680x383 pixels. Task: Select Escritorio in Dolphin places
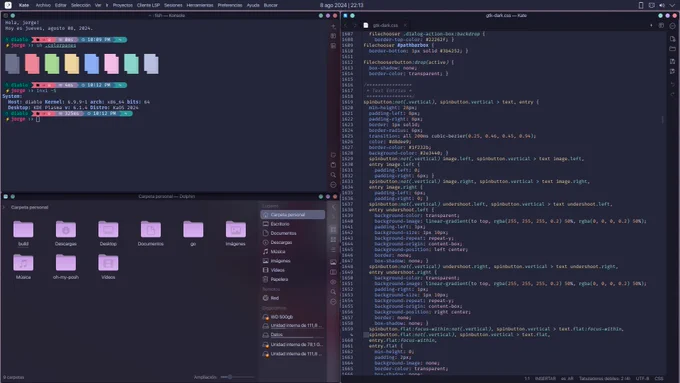coord(293,224)
